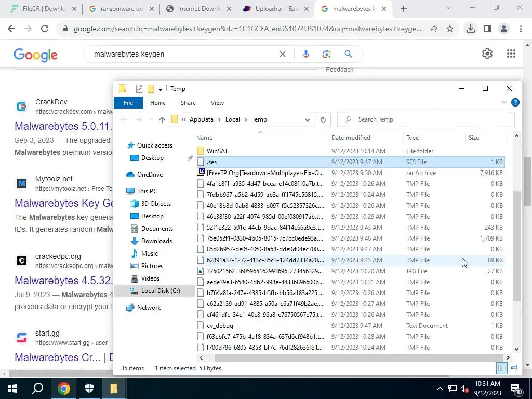The width and height of the screenshot is (532, 399).
Task: Open Google quick settings gear
Action: pyautogui.click(x=487, y=54)
